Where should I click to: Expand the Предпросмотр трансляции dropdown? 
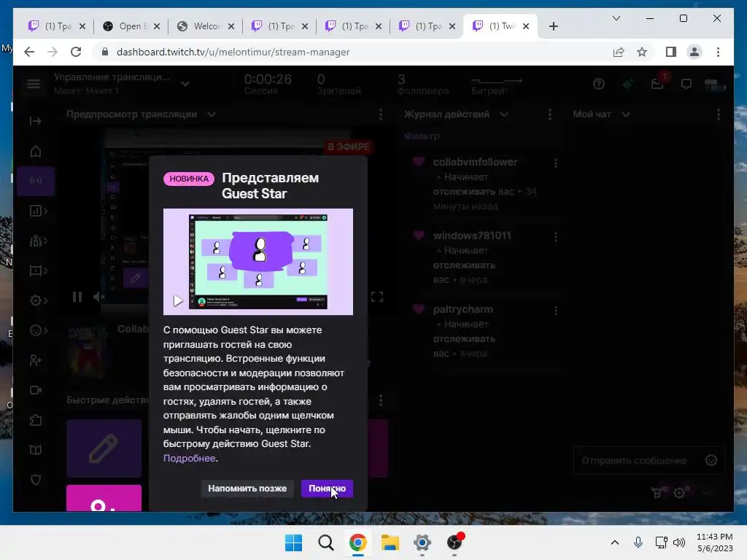point(212,114)
